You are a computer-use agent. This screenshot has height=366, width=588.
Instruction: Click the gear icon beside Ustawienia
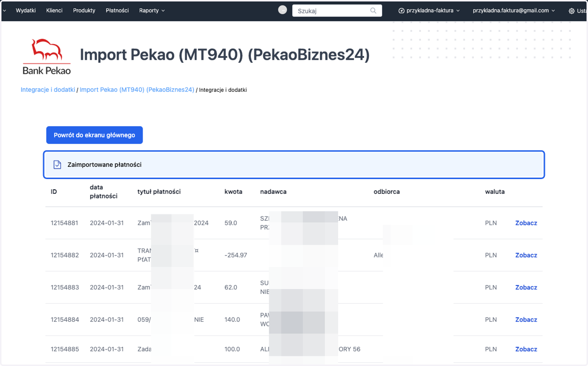[x=571, y=11]
